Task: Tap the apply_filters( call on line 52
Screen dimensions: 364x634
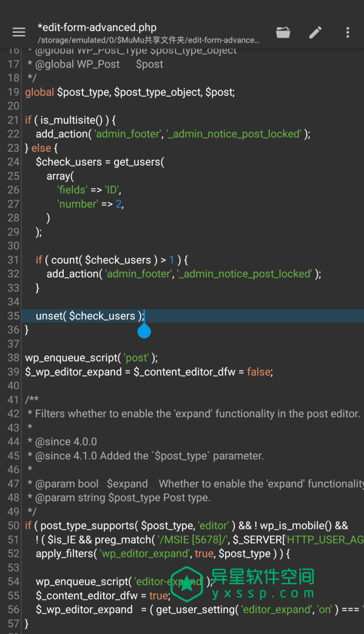Action: [67, 553]
